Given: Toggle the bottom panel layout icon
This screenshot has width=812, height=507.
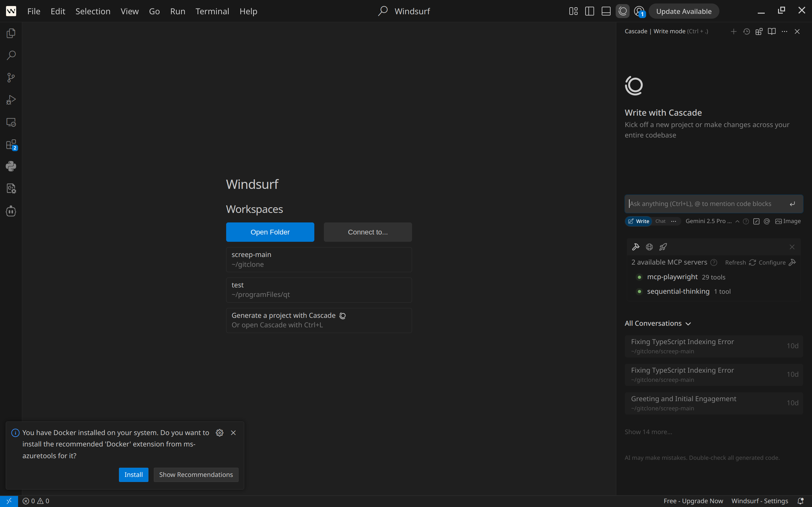Looking at the screenshot, I should pyautogui.click(x=606, y=11).
